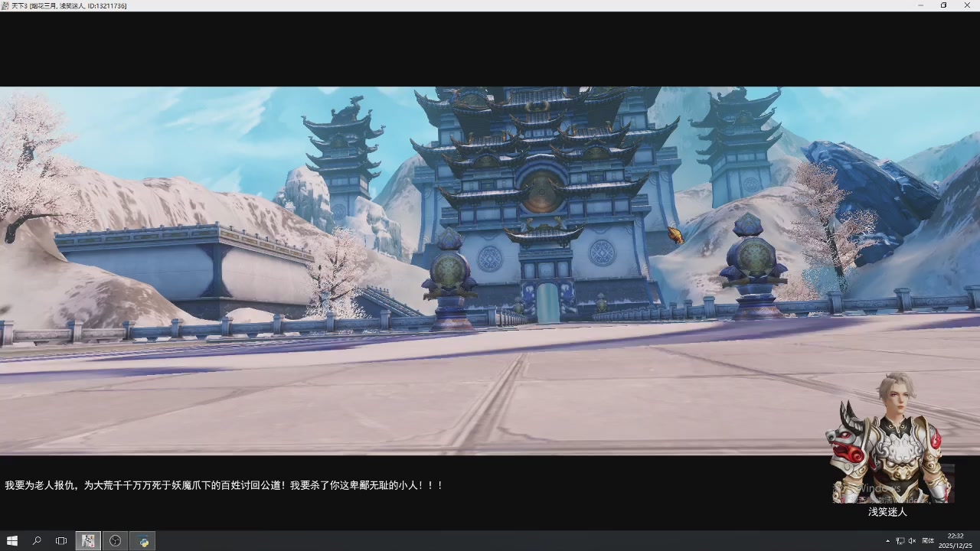Click the 天下3 window title icon
Screen dimensions: 980x551
(x=5, y=5)
